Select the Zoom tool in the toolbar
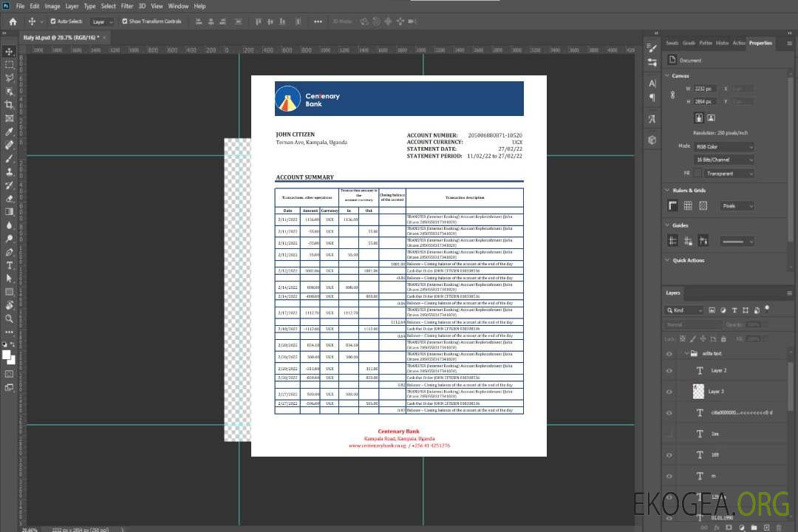The image size is (798, 532). click(x=10, y=318)
